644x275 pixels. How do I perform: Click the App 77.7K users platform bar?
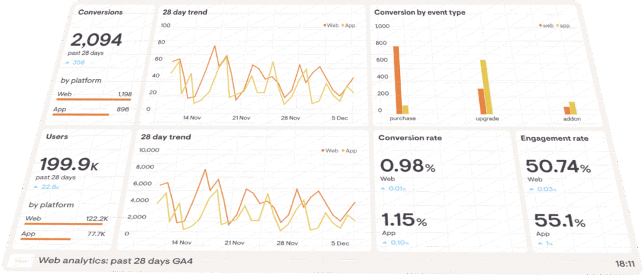(45, 239)
